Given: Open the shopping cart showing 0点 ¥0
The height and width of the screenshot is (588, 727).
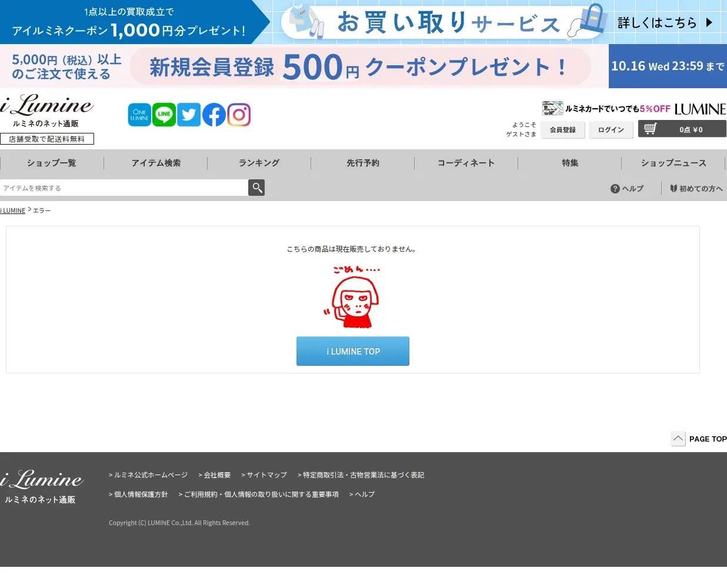Looking at the screenshot, I should click(682, 129).
